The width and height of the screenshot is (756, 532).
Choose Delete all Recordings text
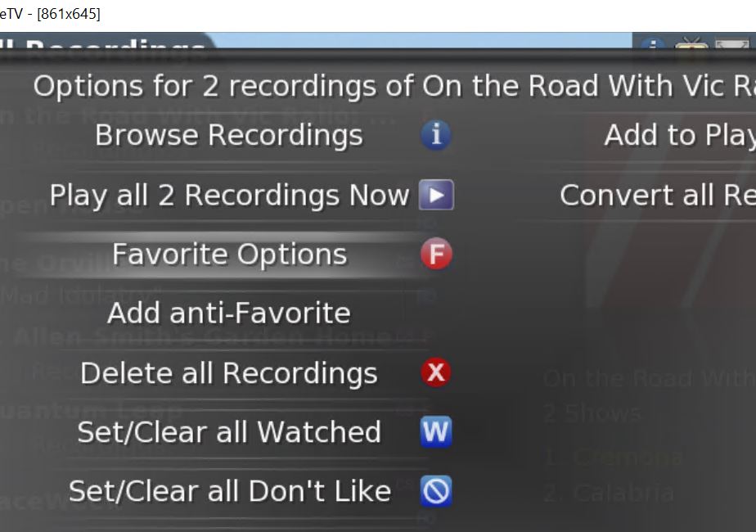pos(228,373)
